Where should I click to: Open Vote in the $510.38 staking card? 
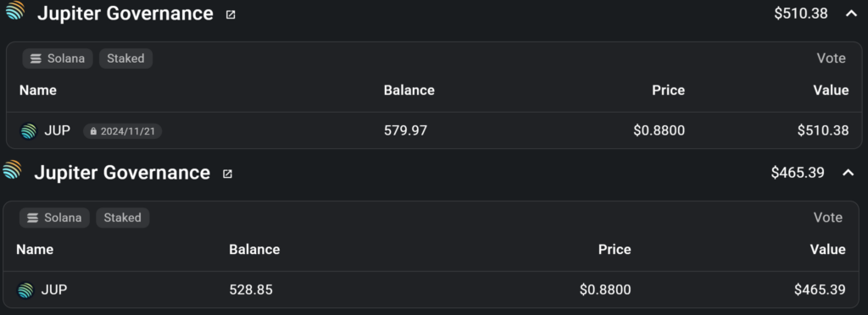831,58
